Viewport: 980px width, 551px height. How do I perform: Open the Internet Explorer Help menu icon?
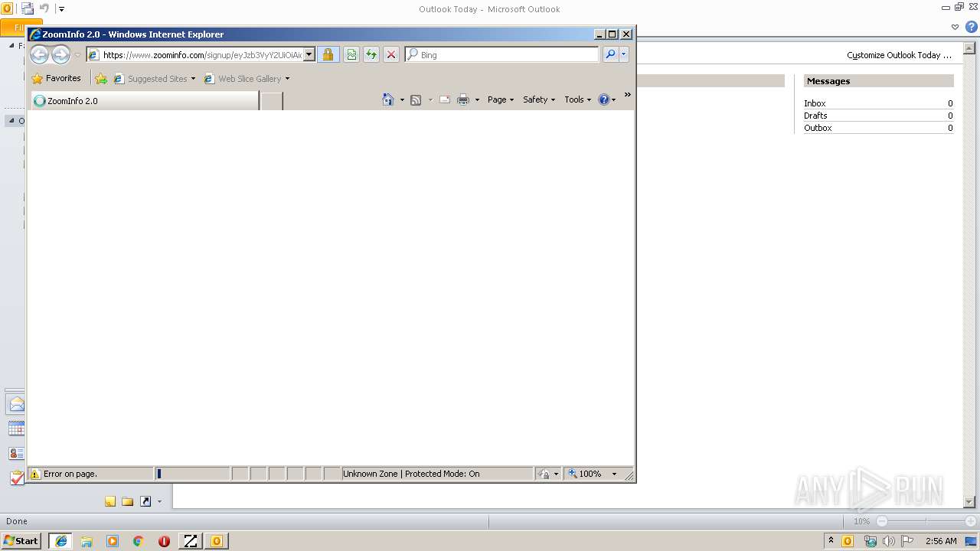point(607,99)
